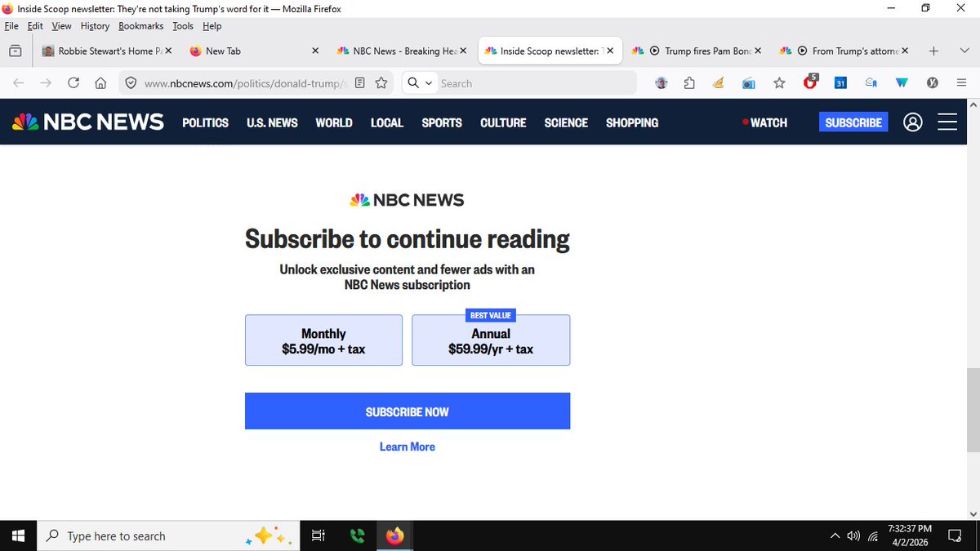Screen dimensions: 980x551
Task: Open the Edit menu
Action: pyautogui.click(x=35, y=26)
